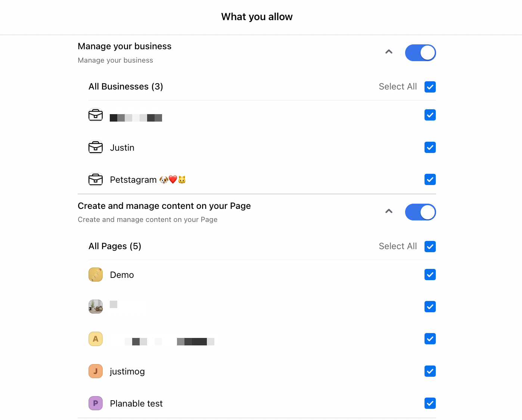Click the Petstagram business briefcase icon
Image resolution: width=522 pixels, height=420 pixels.
96,179
